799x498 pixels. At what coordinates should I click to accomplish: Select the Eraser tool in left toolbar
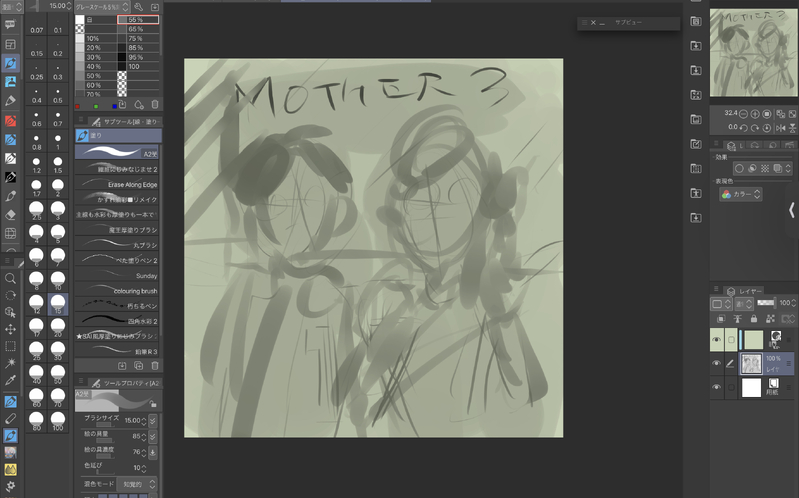click(x=10, y=215)
